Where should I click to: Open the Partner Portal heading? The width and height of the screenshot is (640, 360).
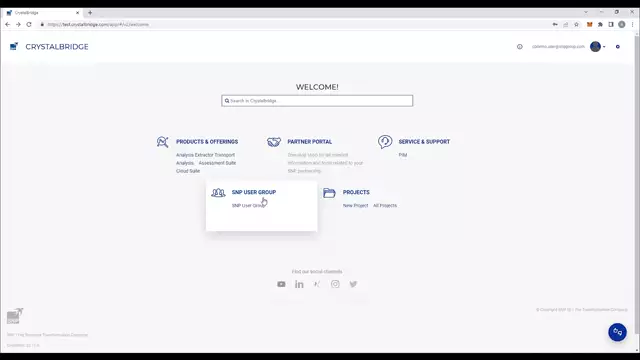pos(309,142)
